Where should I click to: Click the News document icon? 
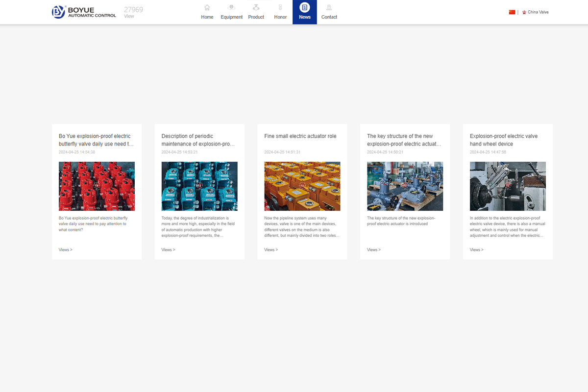[305, 7]
